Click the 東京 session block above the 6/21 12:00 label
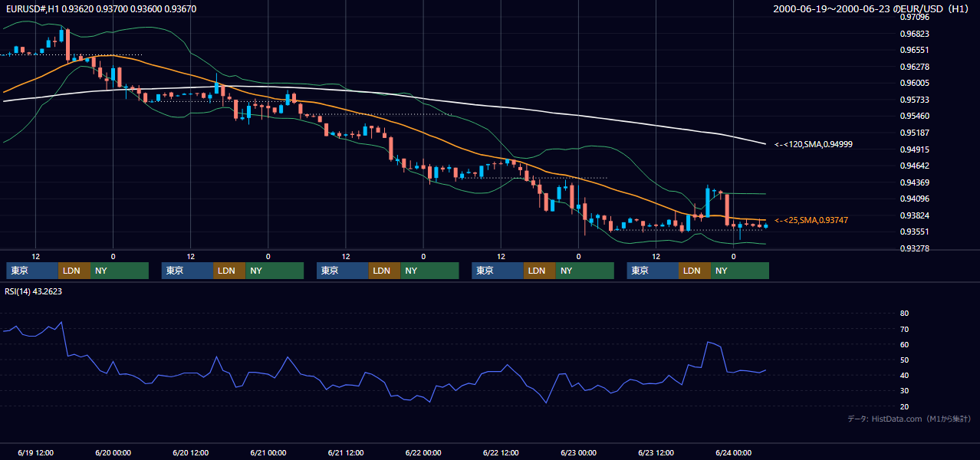The width and height of the screenshot is (980, 460). pyautogui.click(x=342, y=271)
